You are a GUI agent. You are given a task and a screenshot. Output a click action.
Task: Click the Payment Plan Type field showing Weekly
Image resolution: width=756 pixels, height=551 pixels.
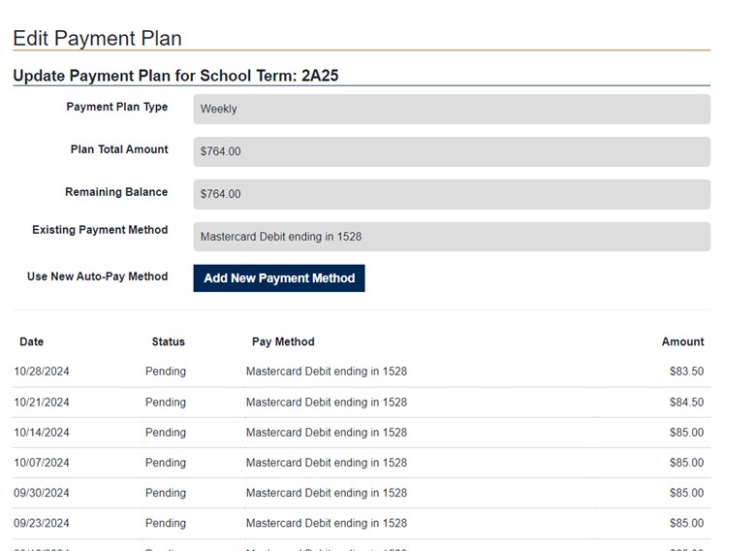coord(451,110)
